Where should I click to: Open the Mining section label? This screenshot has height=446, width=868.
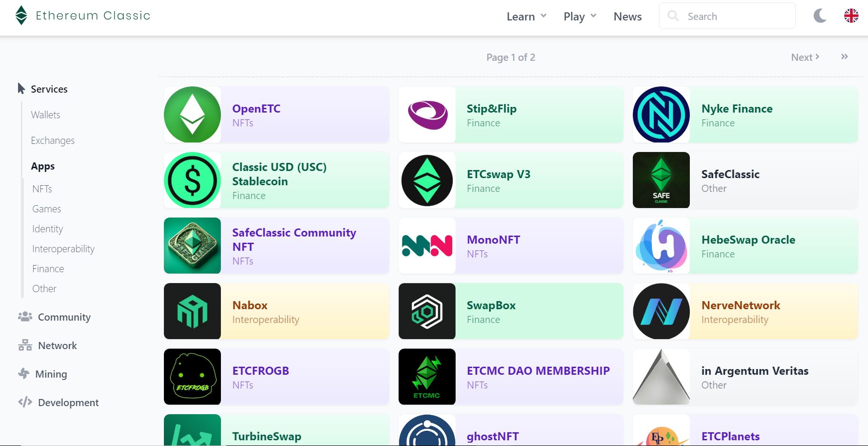tap(51, 374)
